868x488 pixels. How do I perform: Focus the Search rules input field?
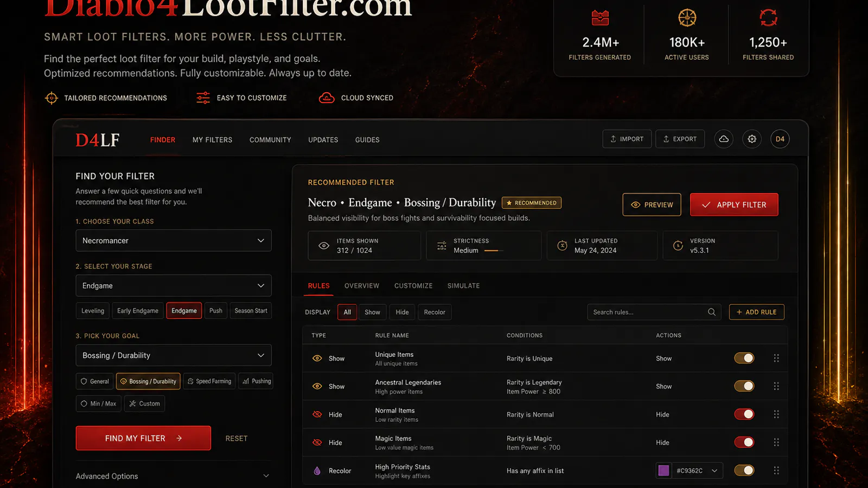654,312
